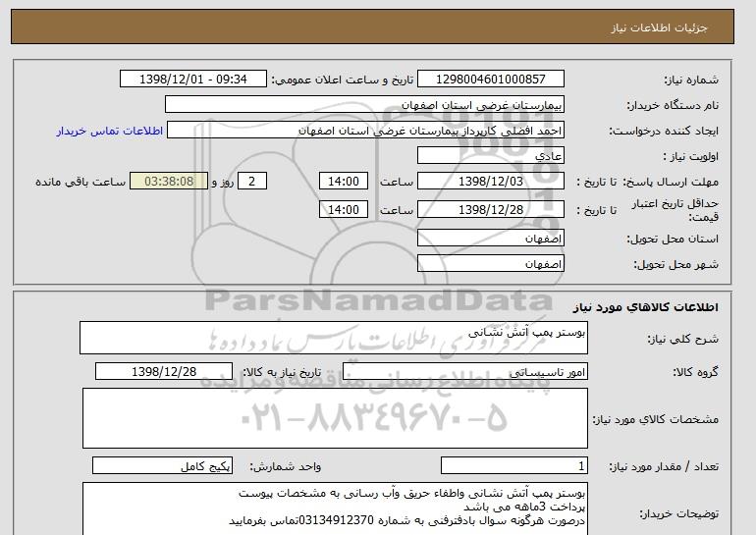The image size is (756, 535).
Task: Select the general description box بوستر پمپ آتش نشانی
Action: pyautogui.click(x=334, y=338)
